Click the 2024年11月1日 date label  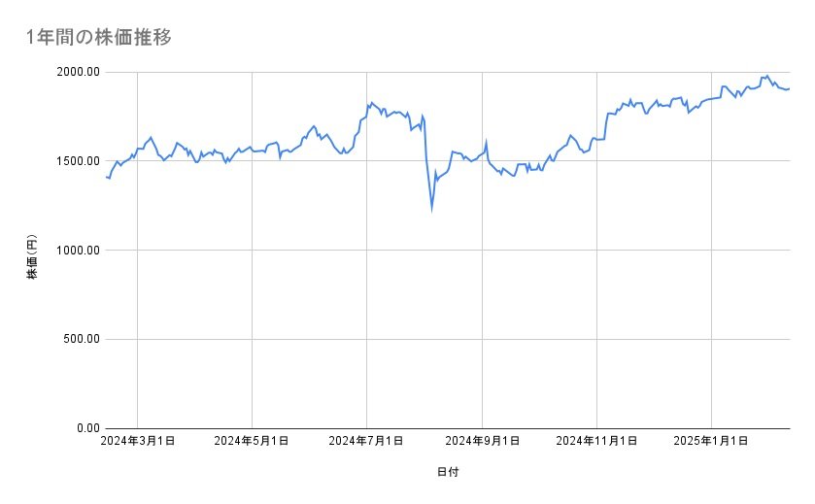[x=597, y=441]
